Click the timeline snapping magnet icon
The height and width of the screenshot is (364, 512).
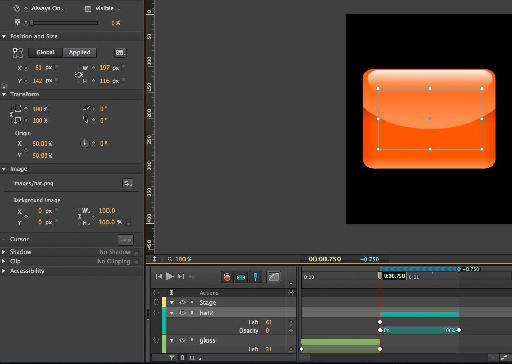(182, 358)
